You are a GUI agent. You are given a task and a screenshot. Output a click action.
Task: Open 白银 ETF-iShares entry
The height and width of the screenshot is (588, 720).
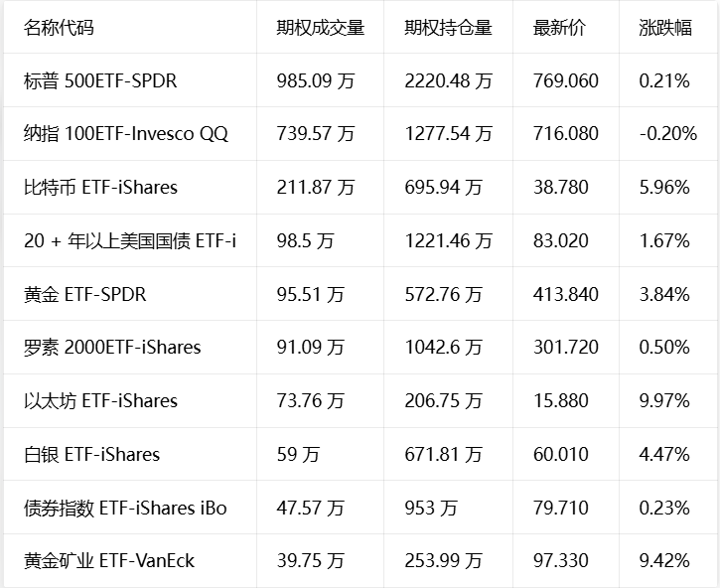point(91,454)
